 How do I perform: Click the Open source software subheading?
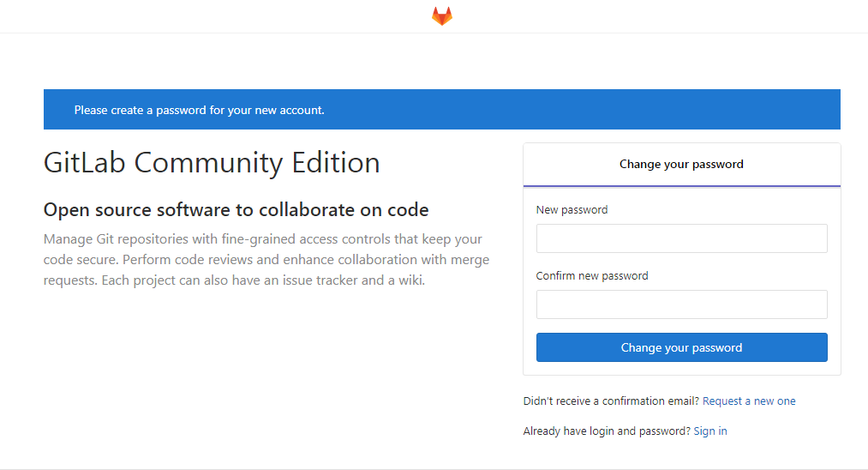click(236, 209)
